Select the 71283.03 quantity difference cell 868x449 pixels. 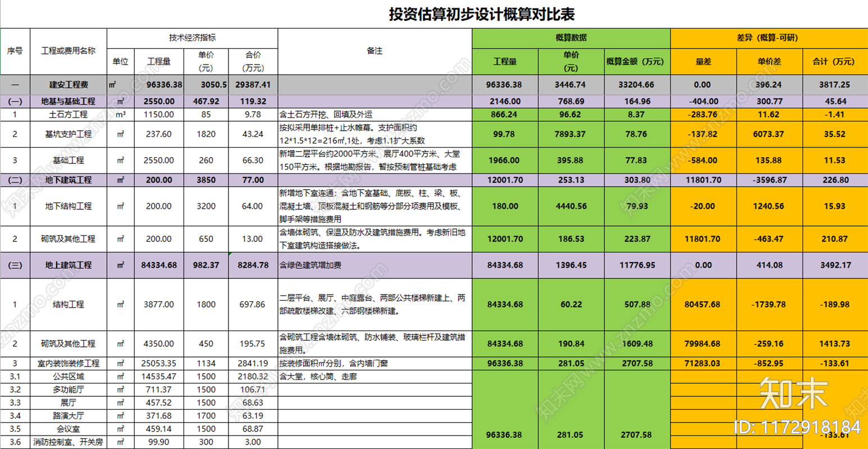click(x=703, y=364)
